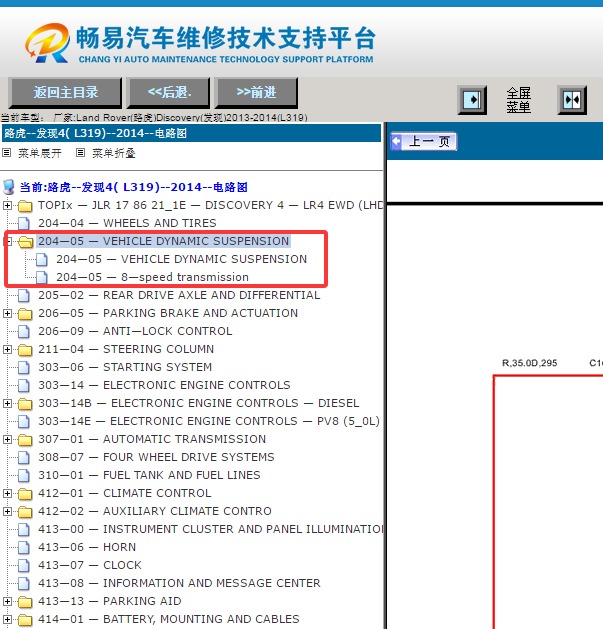Open the 全屏菜单 fullscreen menu label
The image size is (603, 629).
518,100
